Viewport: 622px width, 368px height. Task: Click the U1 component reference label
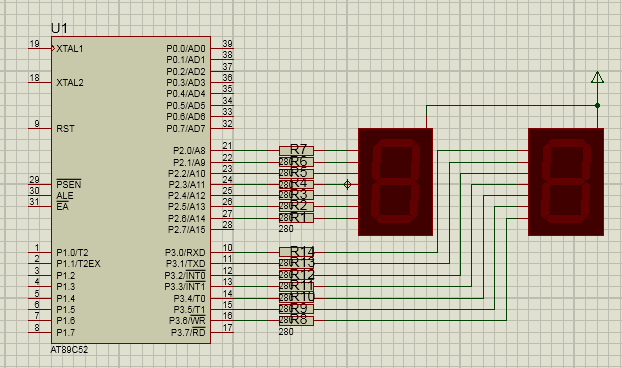point(59,29)
